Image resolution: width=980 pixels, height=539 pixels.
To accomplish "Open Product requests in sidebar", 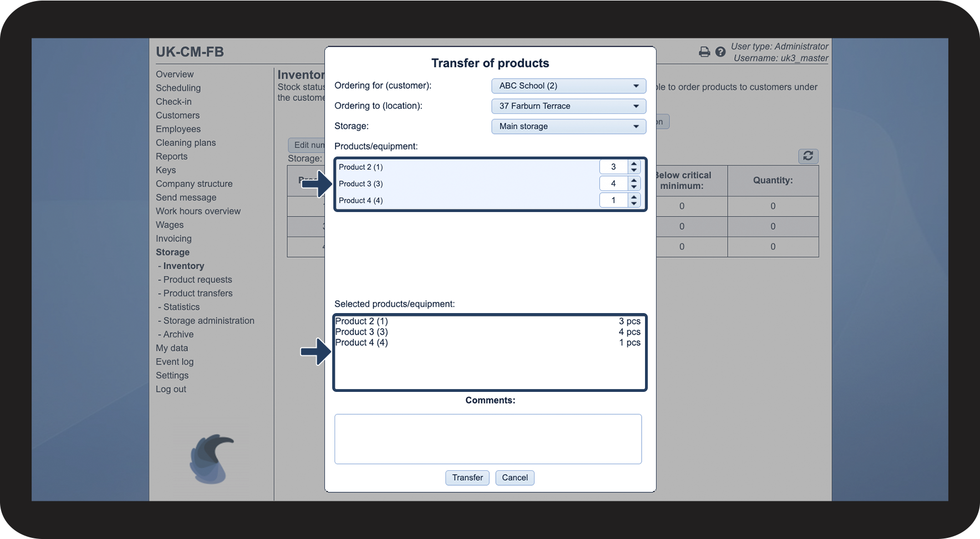I will click(x=197, y=280).
